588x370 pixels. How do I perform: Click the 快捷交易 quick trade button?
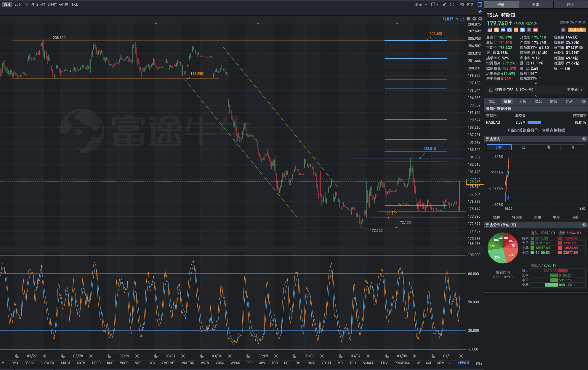(576, 30)
